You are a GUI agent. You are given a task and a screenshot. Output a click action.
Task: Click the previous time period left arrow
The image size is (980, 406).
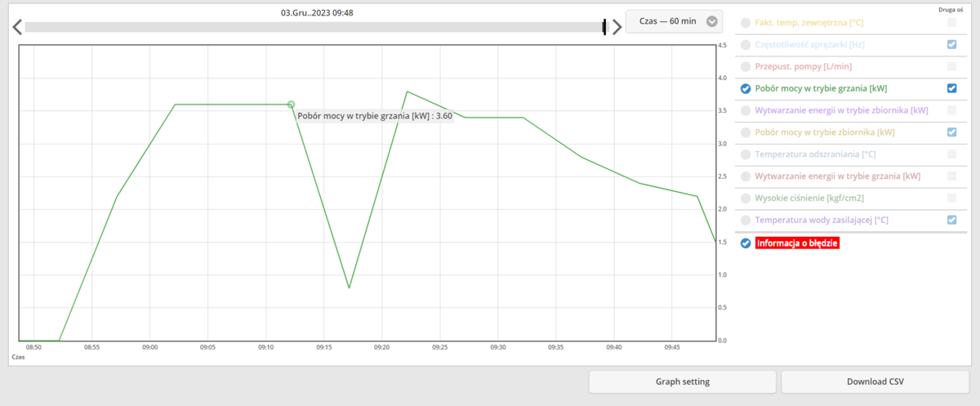pyautogui.click(x=17, y=27)
